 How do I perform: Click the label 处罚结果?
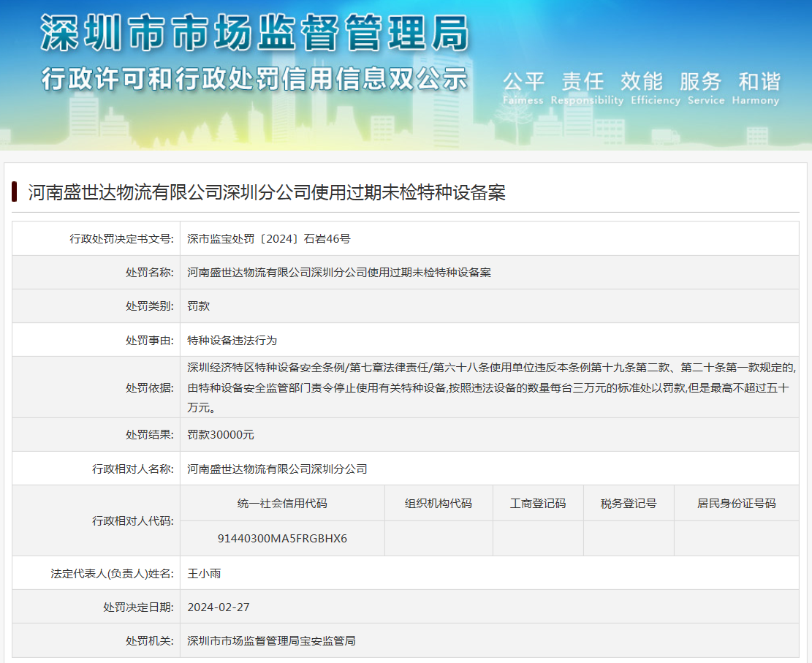point(150,435)
